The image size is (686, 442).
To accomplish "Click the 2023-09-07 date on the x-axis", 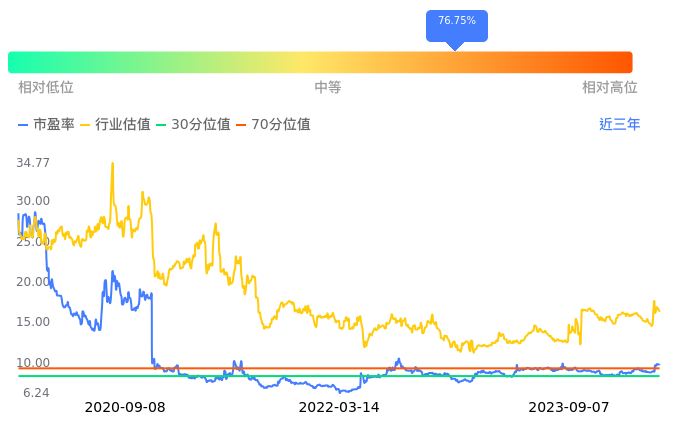I will click(x=568, y=408).
